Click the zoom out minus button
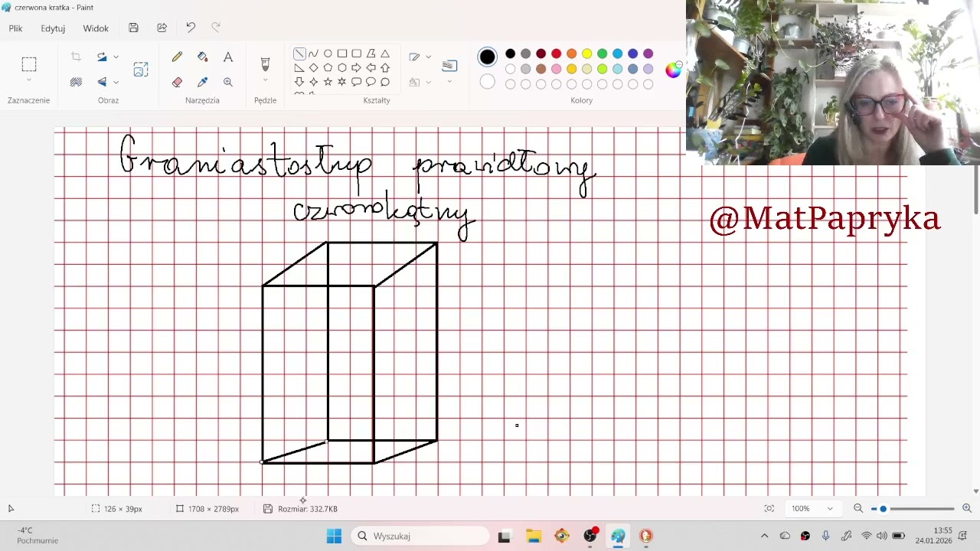The width and height of the screenshot is (980, 551). 858,509
